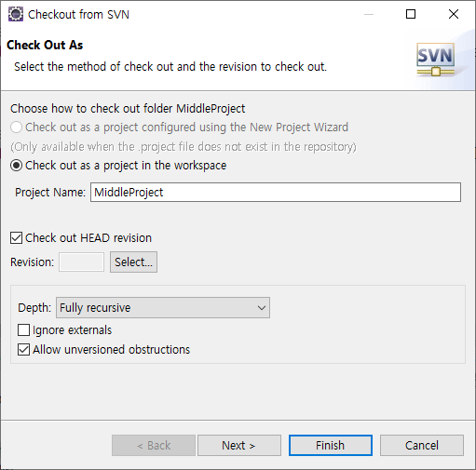476x470 pixels.
Task: Click 'Choose how to check out folder' text
Action: click(128, 109)
